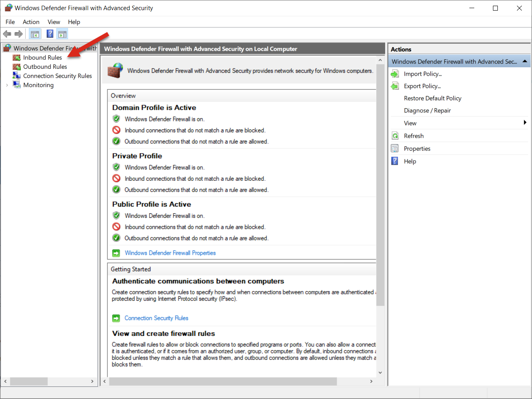Screen dimensions: 532x399
Task: Click the 'Public Profile is Active' heading
Action: (152, 204)
